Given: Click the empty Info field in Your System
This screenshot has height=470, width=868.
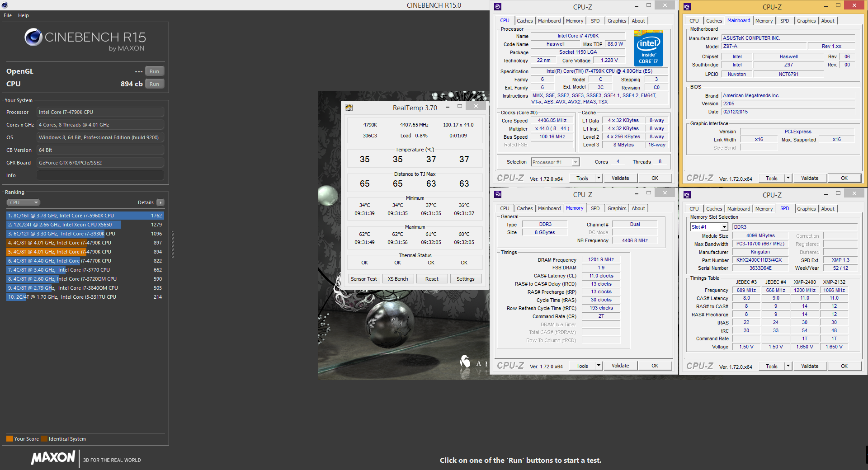Looking at the screenshot, I should pyautogui.click(x=100, y=175).
